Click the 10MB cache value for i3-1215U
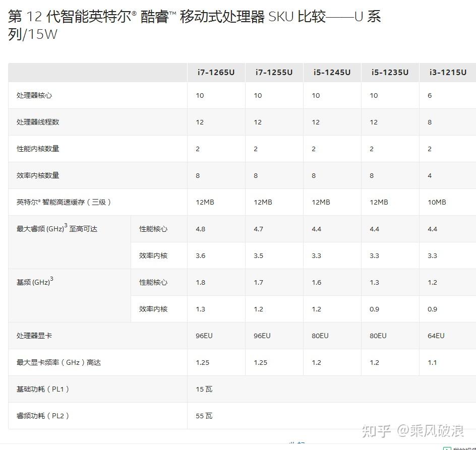This screenshot has width=476, height=450. point(437,203)
